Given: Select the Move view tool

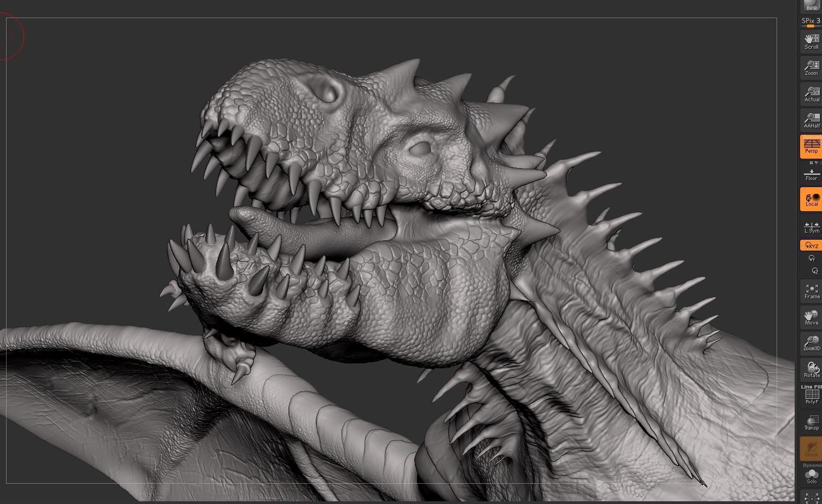Looking at the screenshot, I should [x=811, y=317].
